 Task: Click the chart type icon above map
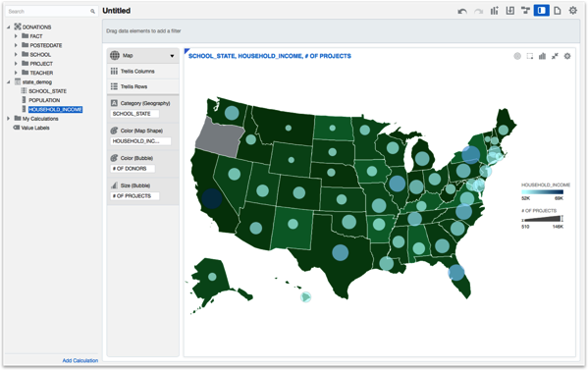click(x=542, y=56)
